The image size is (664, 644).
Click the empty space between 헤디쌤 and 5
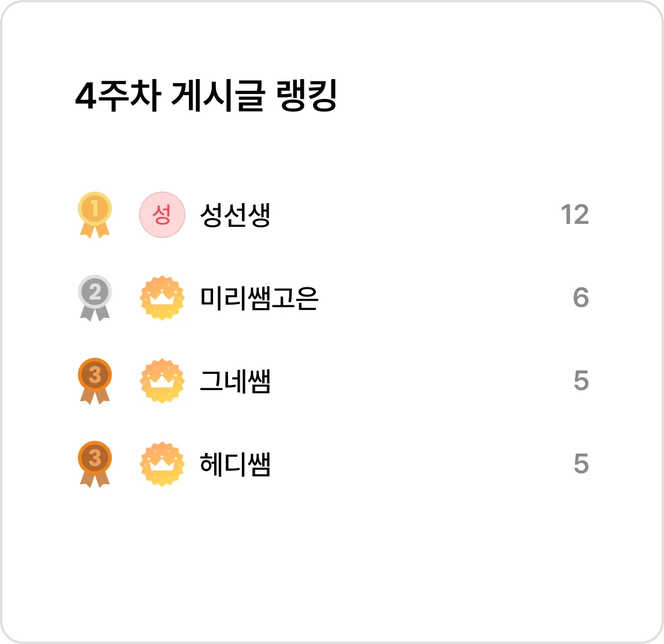[x=421, y=464]
